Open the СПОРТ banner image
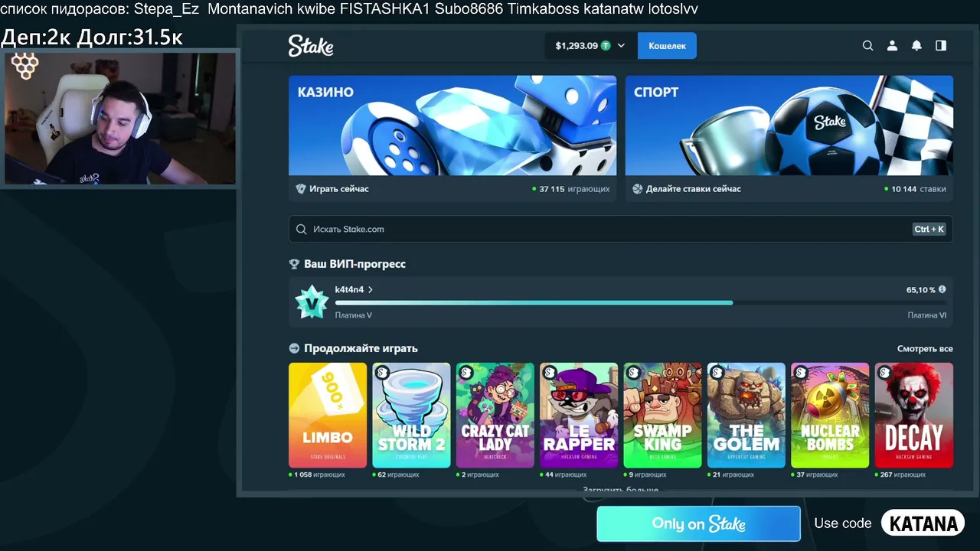This screenshot has width=980, height=551. (x=789, y=126)
